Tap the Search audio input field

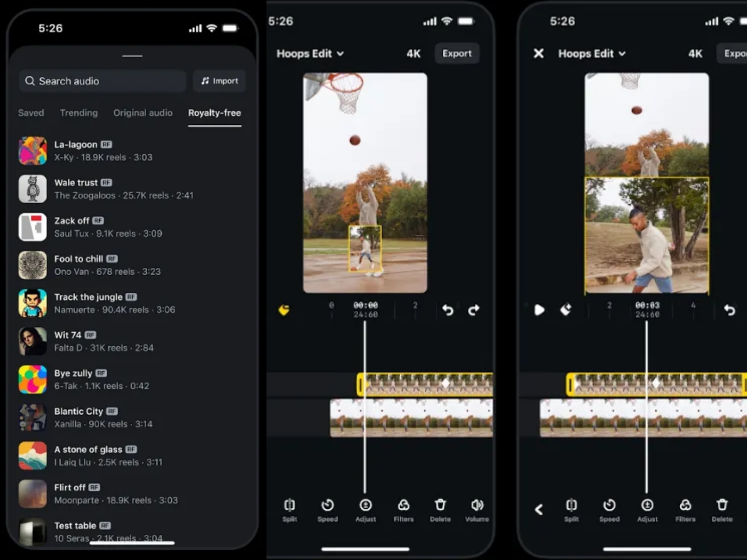coord(101,81)
